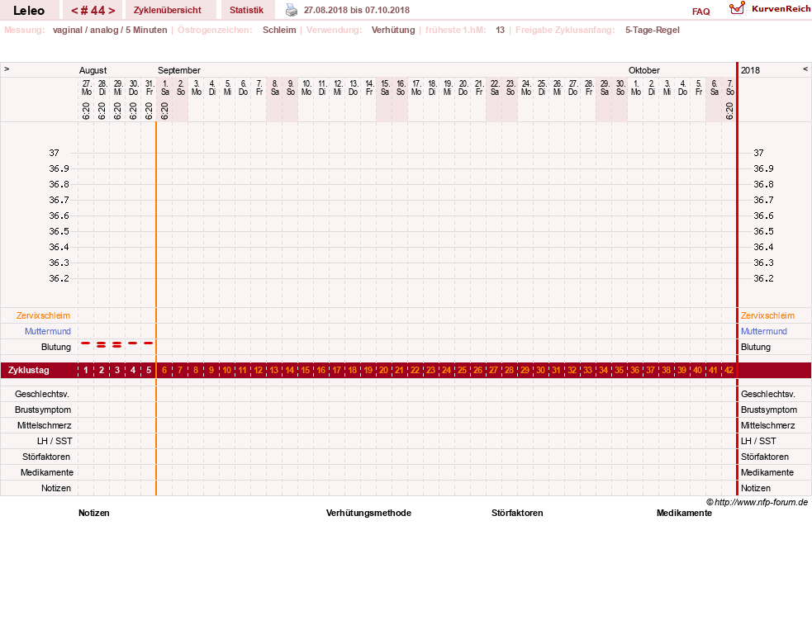Select cycle day 6 in Zyklustag row
This screenshot has width=812, height=644.
click(x=164, y=370)
